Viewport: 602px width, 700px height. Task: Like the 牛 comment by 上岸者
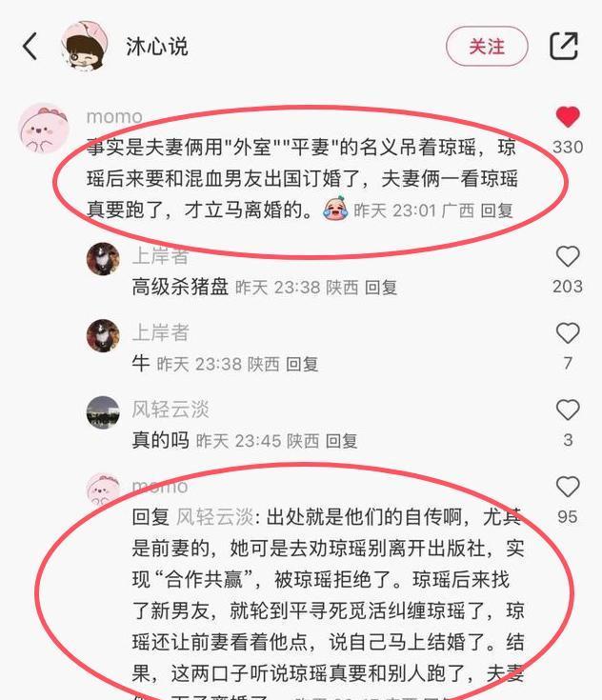[568, 333]
